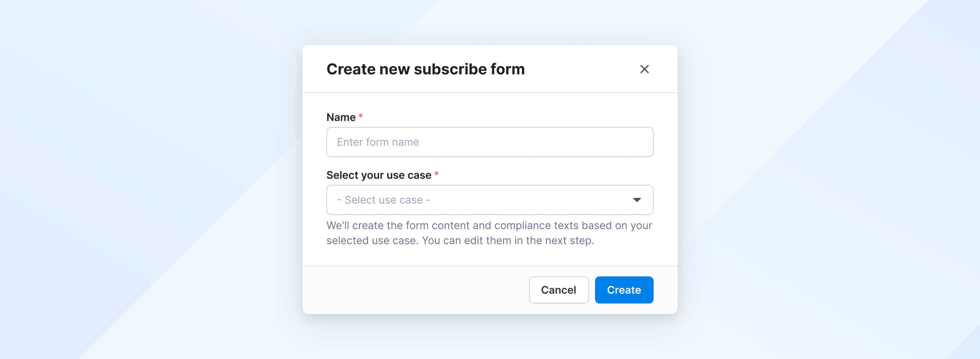Screen dimensions: 980x359
Task: Focus the Name input field
Action: pyautogui.click(x=489, y=142)
